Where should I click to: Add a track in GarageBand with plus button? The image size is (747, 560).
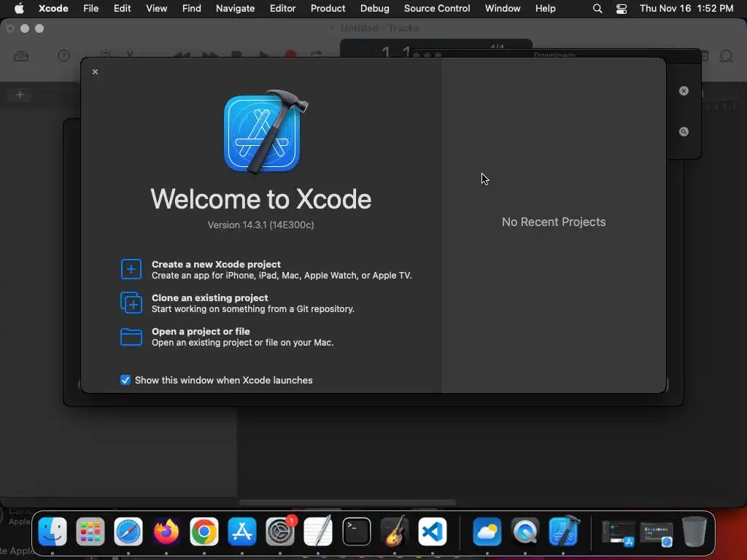point(20,95)
